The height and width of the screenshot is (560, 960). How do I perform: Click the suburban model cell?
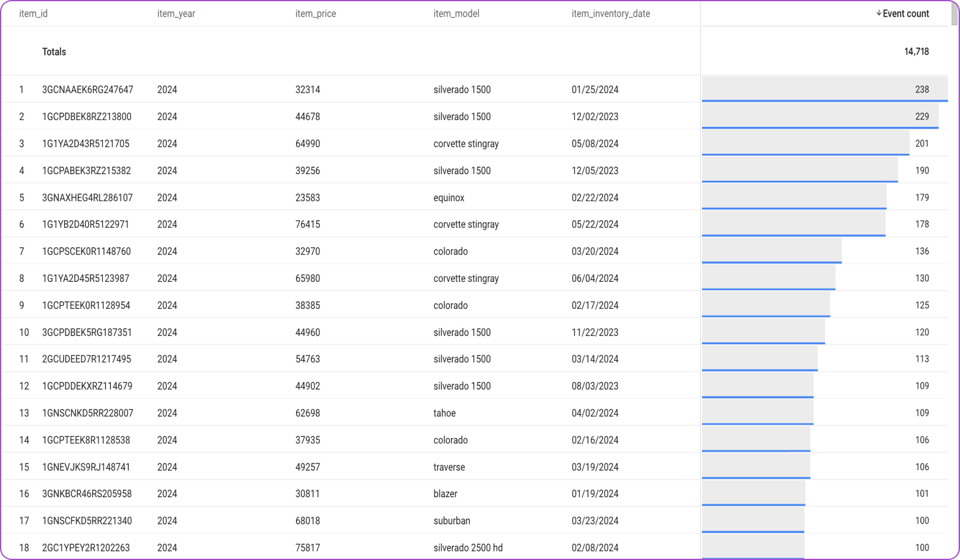[452, 521]
